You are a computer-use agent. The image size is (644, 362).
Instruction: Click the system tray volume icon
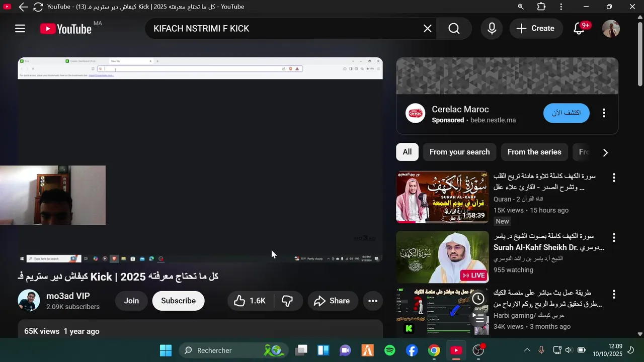point(569,350)
